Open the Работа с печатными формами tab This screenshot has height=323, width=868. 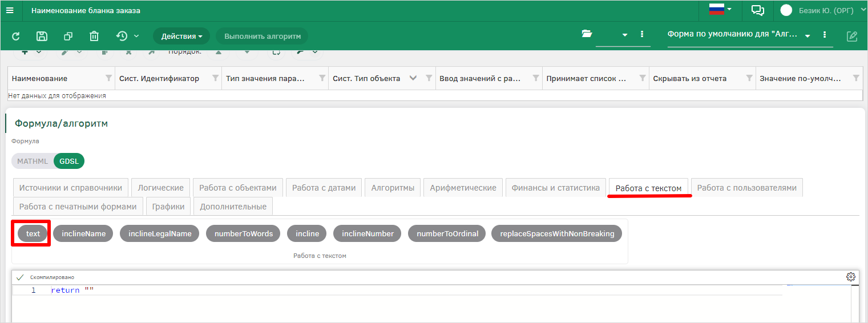coord(78,207)
